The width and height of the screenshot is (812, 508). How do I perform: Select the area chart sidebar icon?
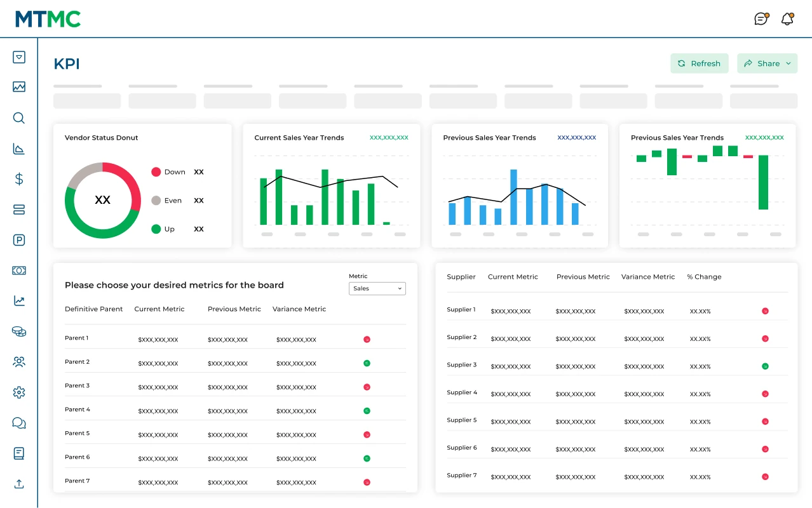coord(19,149)
